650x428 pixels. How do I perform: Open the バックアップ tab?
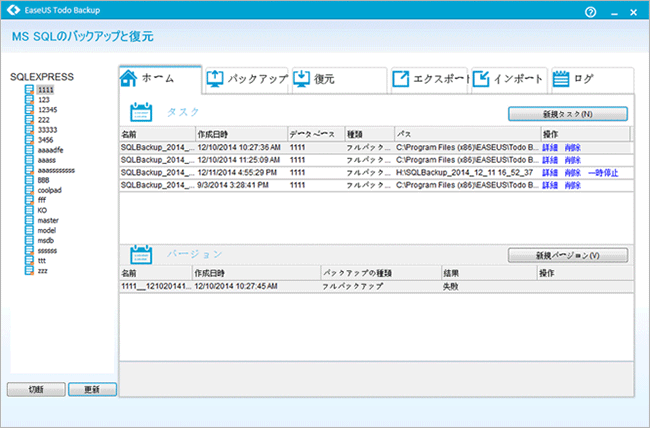pyautogui.click(x=247, y=80)
